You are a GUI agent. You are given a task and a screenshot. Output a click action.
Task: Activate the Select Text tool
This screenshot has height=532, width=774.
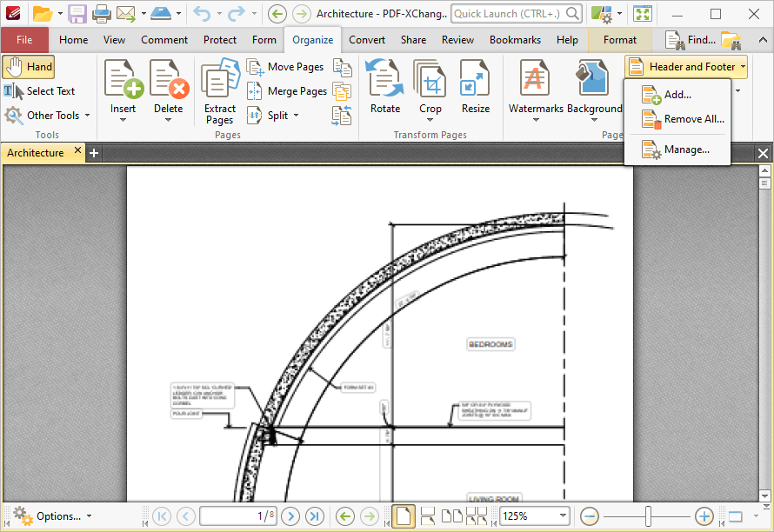(39, 91)
